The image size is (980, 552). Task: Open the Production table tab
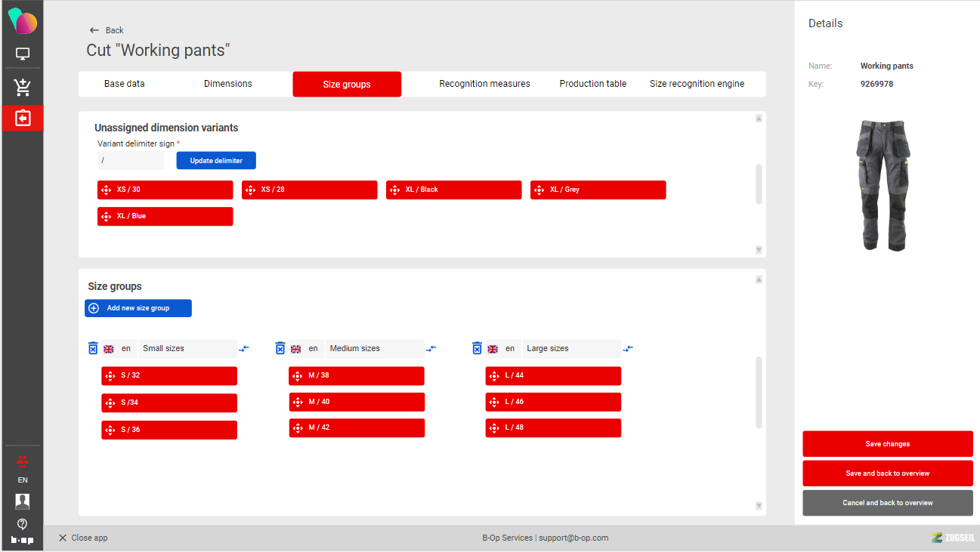592,84
